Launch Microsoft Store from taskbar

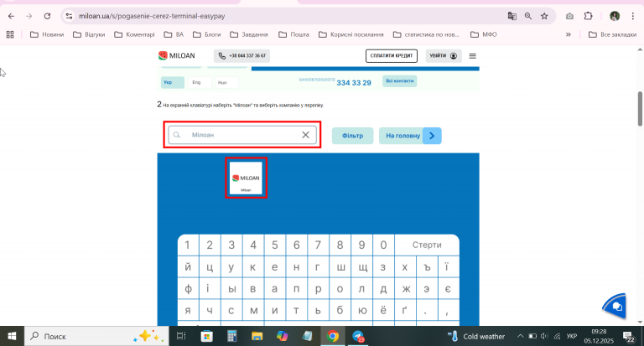pos(206,336)
